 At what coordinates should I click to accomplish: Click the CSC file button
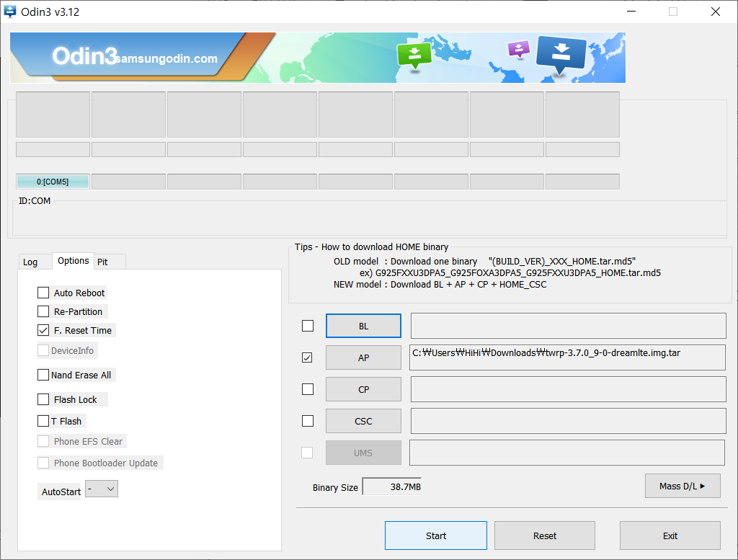(363, 421)
